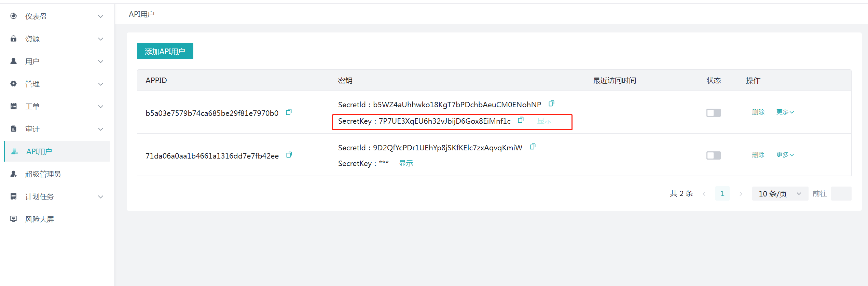Copy the revealed SecretKey value
868x286 pixels.
pos(521,120)
